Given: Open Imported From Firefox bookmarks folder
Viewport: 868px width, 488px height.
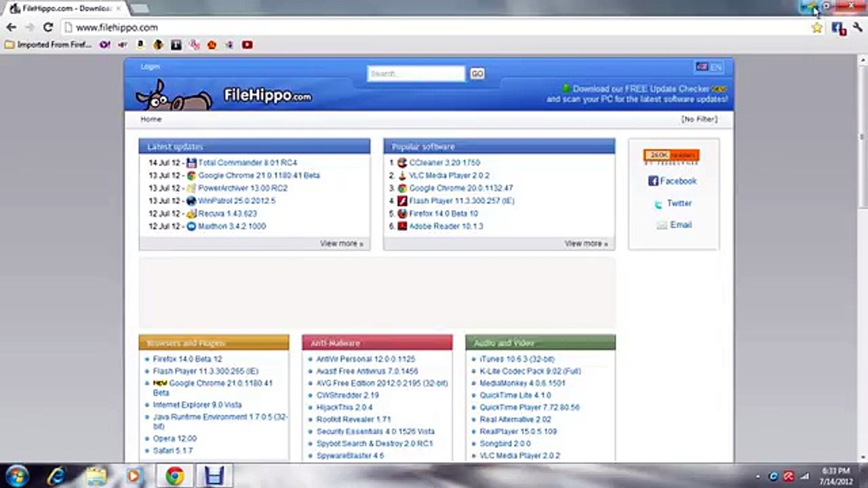Looking at the screenshot, I should tap(48, 45).
